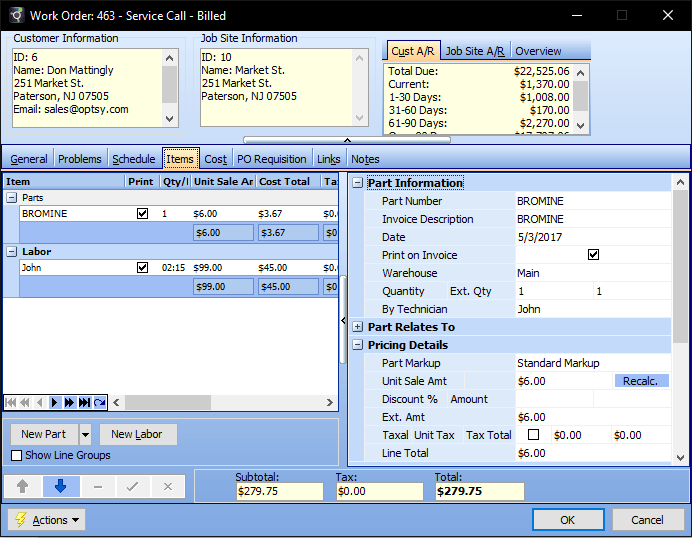Toggle Print checkbox for BROMINE row
This screenshot has height=538, width=692.
point(142,214)
